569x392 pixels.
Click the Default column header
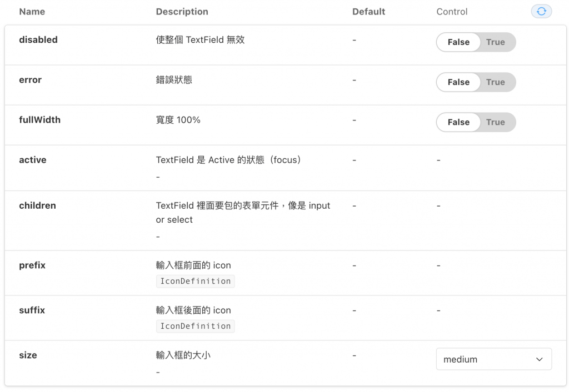(368, 12)
